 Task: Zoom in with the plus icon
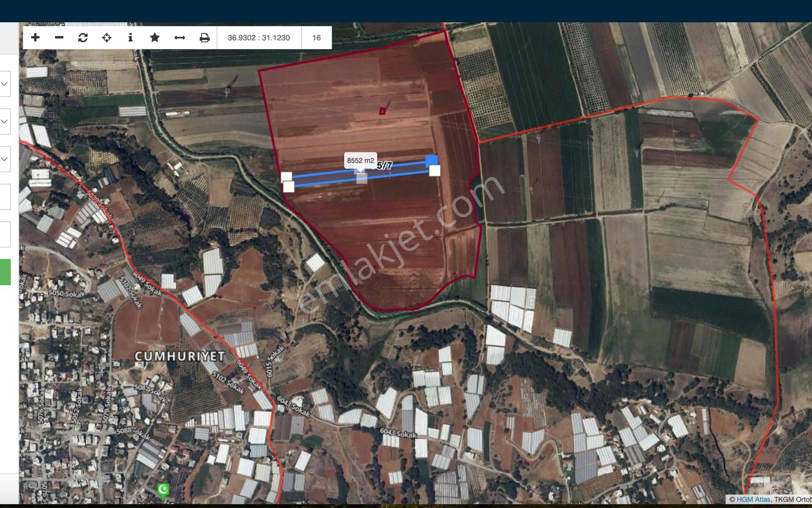(x=36, y=38)
